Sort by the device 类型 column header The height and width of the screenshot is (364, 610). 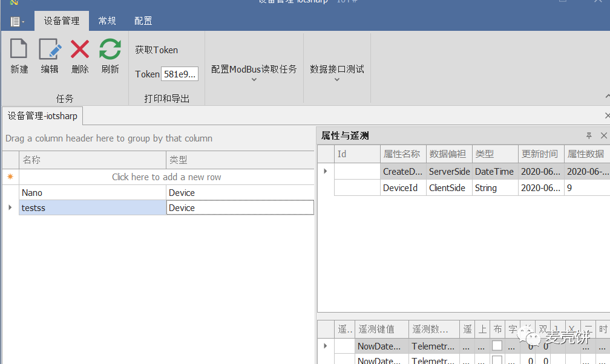point(240,160)
